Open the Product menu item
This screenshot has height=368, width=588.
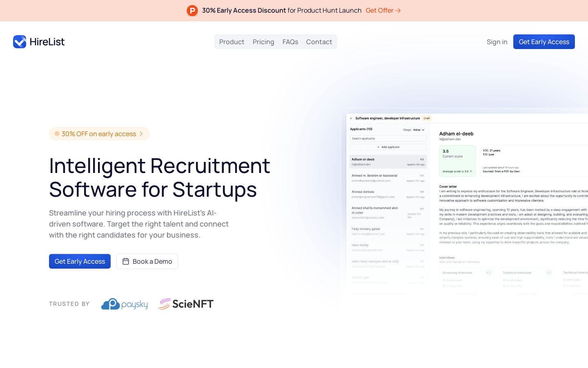[232, 42]
